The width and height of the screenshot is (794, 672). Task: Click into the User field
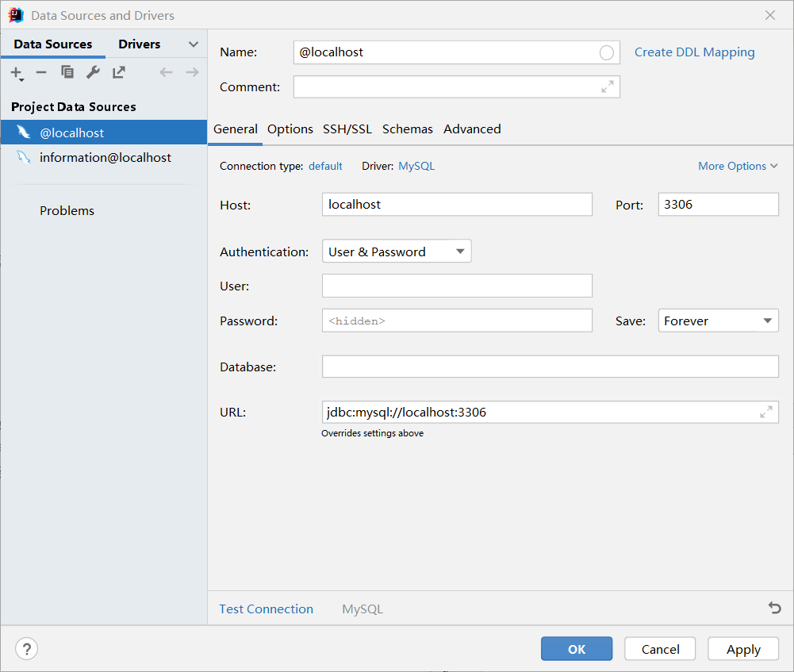coord(457,286)
